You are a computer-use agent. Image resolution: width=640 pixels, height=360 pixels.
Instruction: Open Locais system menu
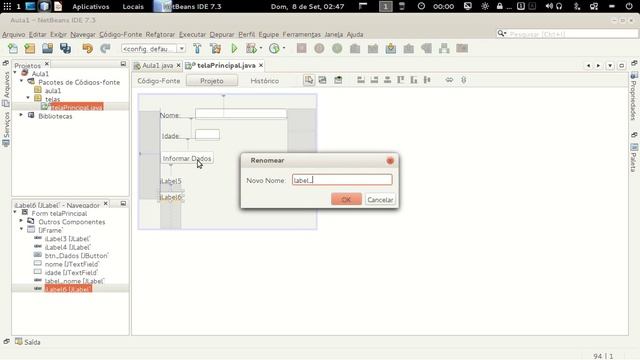133,7
